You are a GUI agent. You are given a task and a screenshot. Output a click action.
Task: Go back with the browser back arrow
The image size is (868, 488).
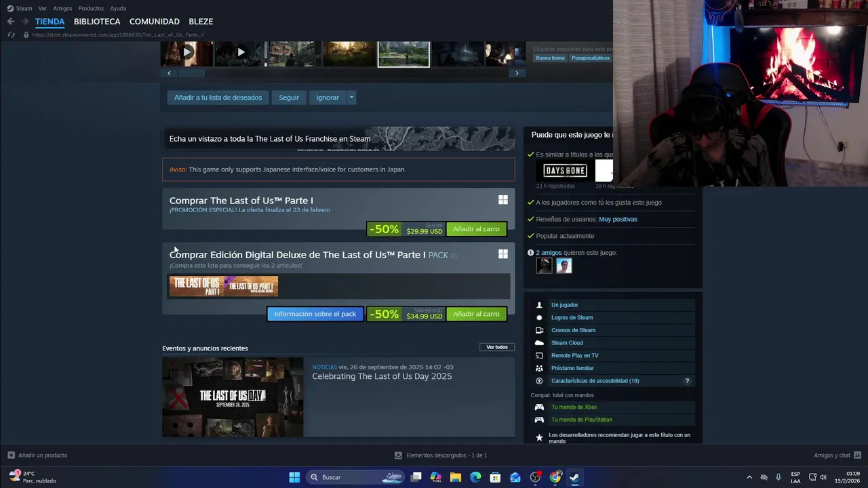(x=11, y=22)
